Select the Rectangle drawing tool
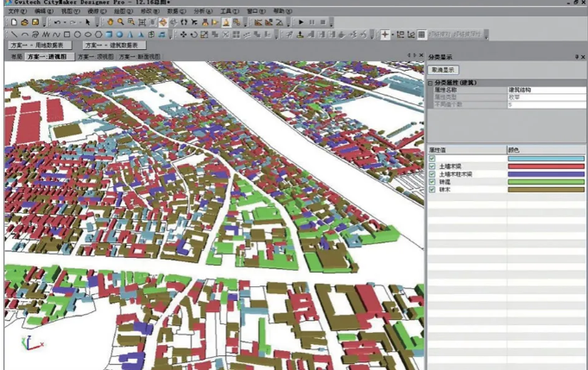Image resolution: width=588 pixels, height=370 pixels. tap(66, 34)
